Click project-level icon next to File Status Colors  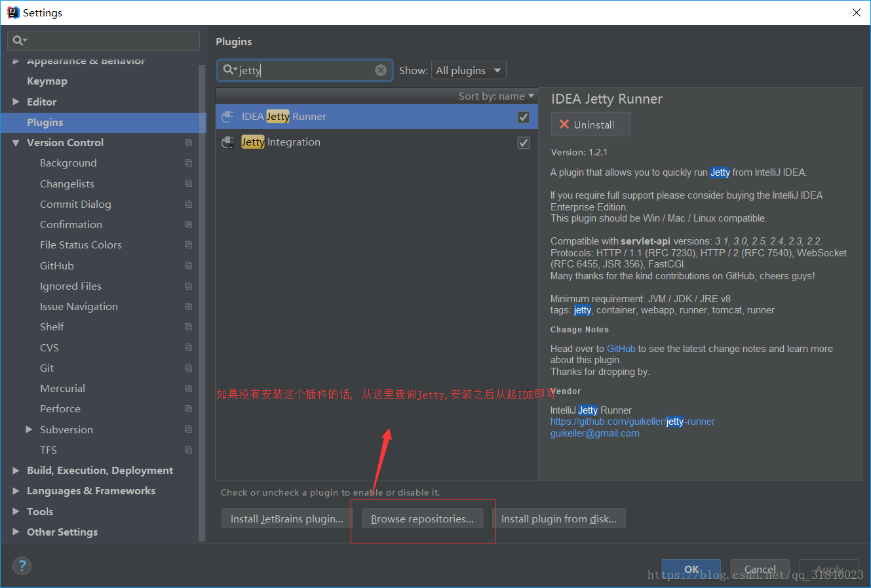[x=188, y=245]
